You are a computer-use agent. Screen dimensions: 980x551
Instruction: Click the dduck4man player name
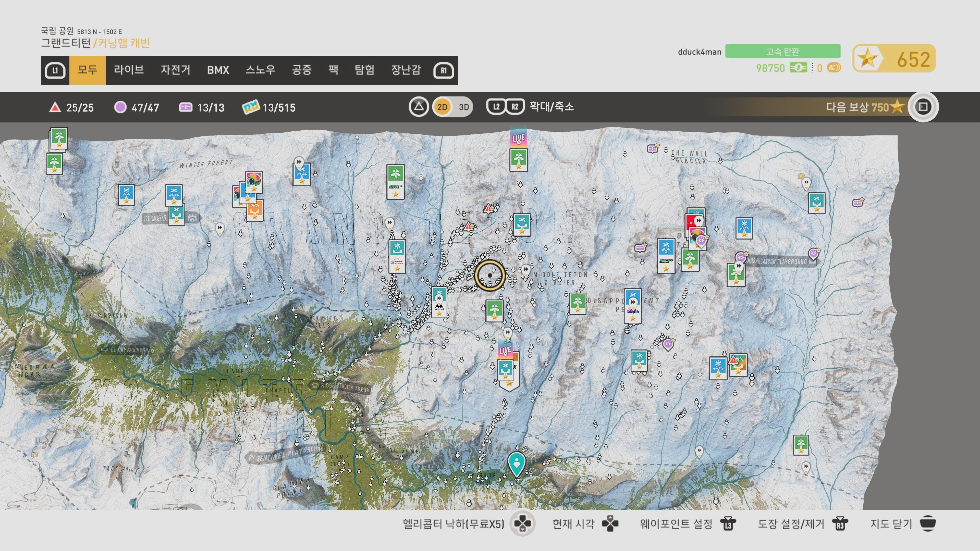tap(700, 52)
